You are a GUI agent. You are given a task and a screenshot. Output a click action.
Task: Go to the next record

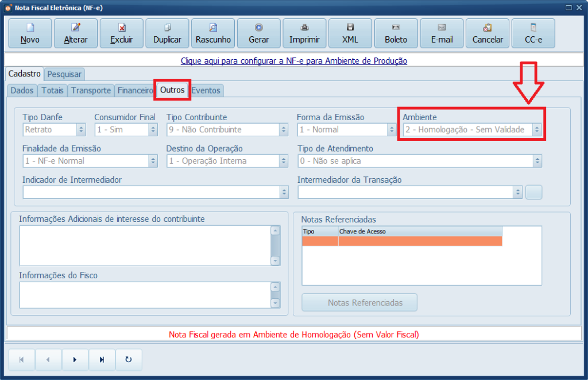(x=75, y=360)
